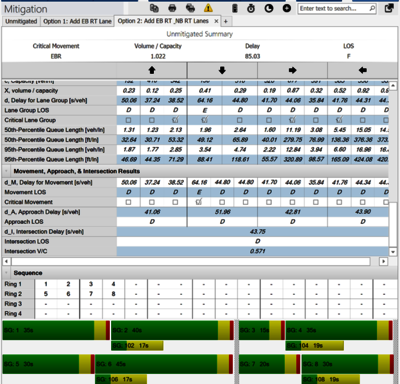Switch to the Unmitigated tab
This screenshot has width=400, height=384.
21,21
